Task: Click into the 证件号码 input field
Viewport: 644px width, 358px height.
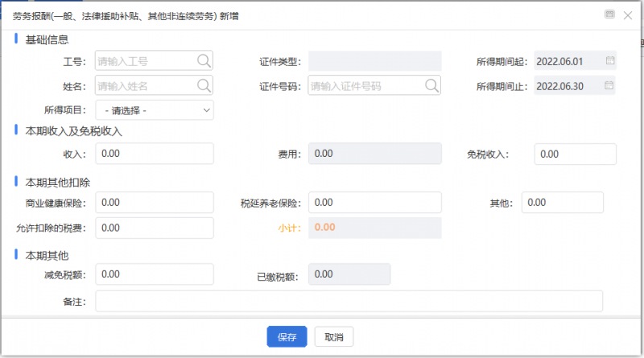Action: pos(366,85)
